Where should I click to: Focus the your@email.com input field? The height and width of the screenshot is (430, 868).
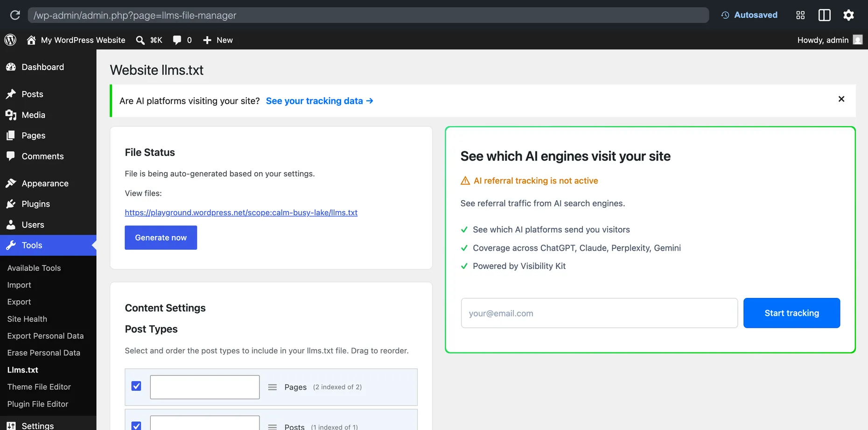[x=599, y=313]
